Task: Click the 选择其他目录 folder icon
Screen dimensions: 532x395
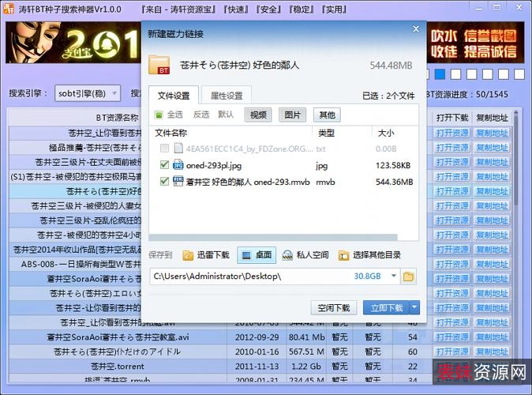Action: click(343, 255)
